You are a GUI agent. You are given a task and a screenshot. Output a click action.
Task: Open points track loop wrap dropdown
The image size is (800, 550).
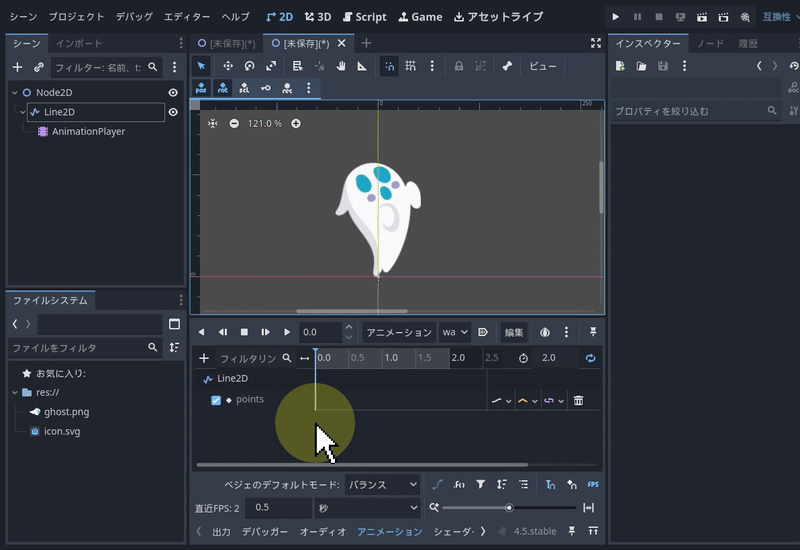554,401
